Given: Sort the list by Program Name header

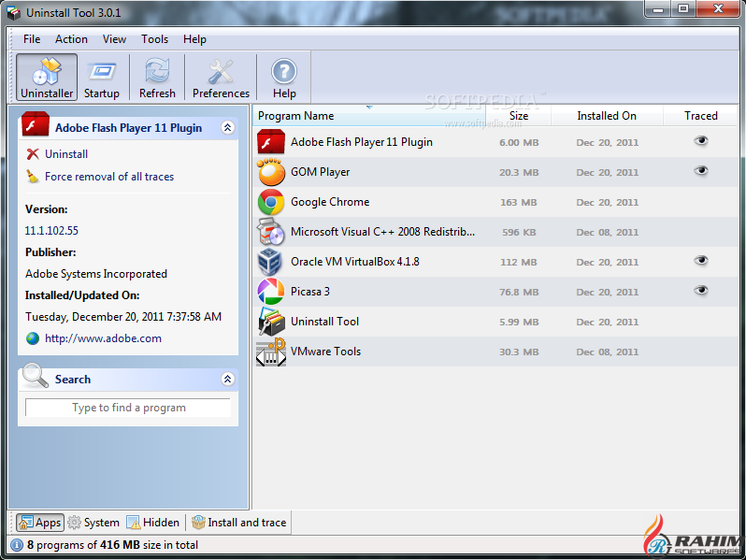Looking at the screenshot, I should (x=296, y=116).
